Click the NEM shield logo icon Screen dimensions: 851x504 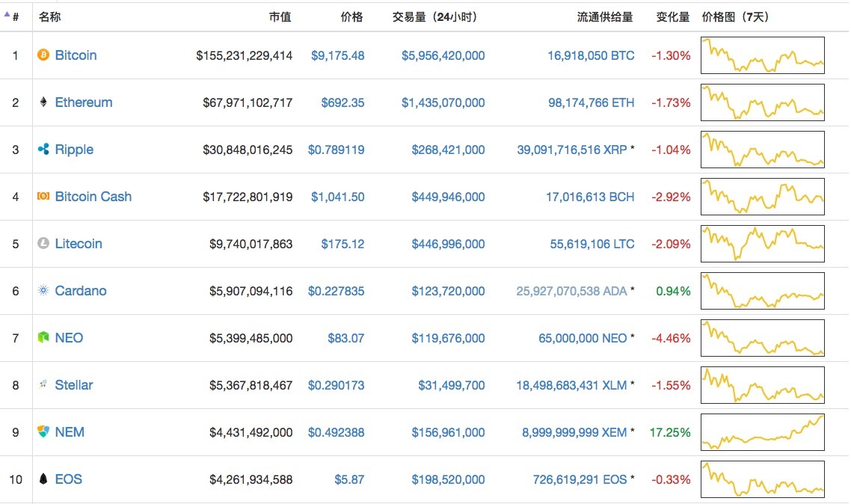click(43, 432)
